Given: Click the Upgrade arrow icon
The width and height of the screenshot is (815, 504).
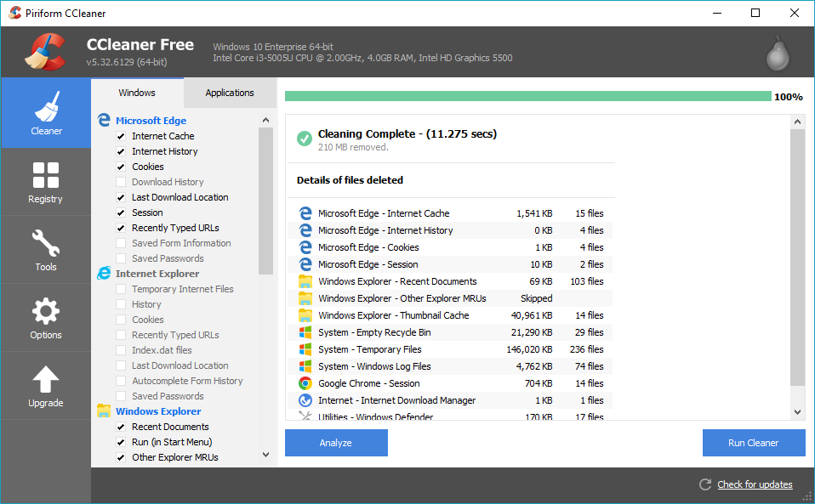Looking at the screenshot, I should (46, 379).
